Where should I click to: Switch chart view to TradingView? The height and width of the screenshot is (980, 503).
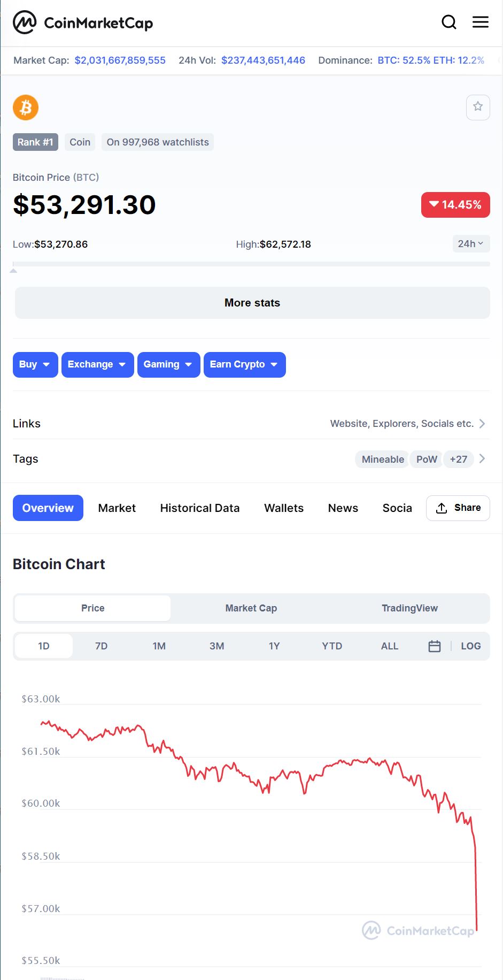tap(409, 608)
